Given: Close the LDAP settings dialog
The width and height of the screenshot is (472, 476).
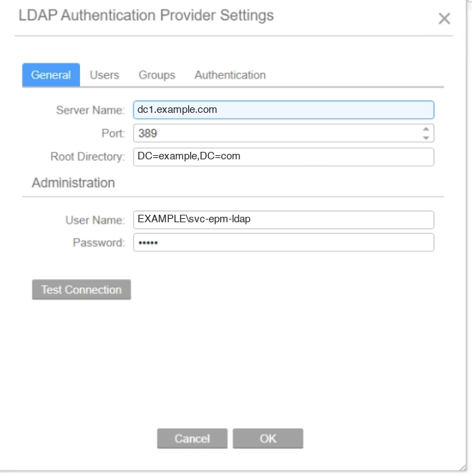Looking at the screenshot, I should pos(444,18).
